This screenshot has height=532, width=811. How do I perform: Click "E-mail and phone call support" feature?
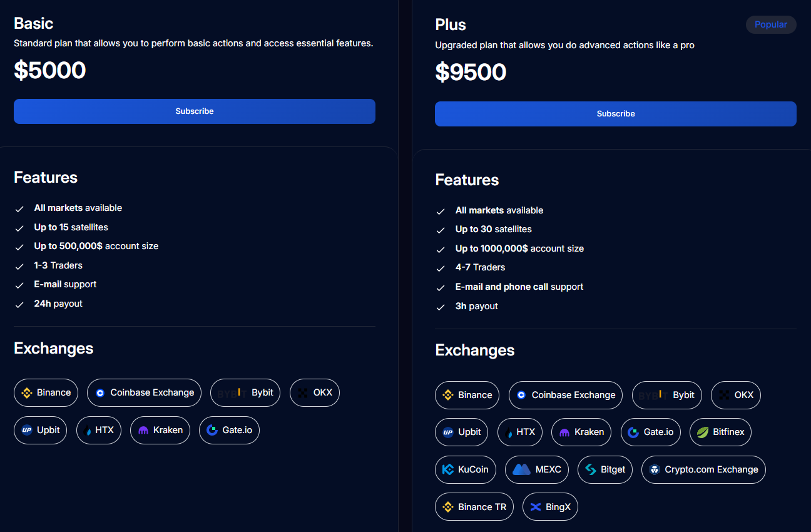coord(519,287)
